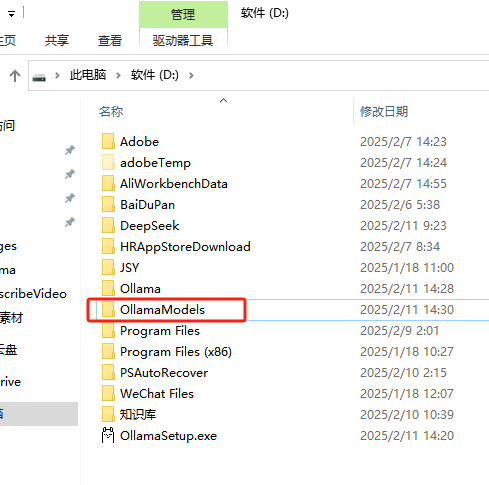Click the date 2025/2/11 14:30 for OllamaModels

click(x=407, y=310)
